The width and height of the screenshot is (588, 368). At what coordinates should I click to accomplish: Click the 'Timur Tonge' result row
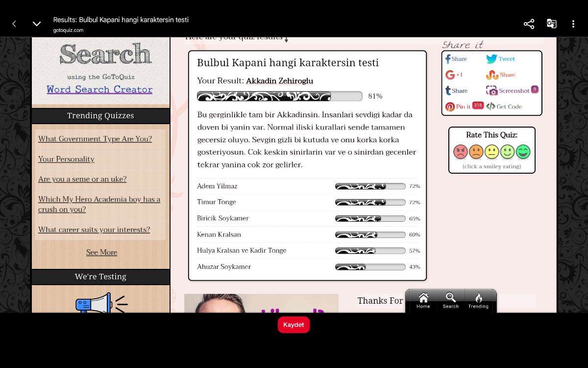(x=307, y=202)
